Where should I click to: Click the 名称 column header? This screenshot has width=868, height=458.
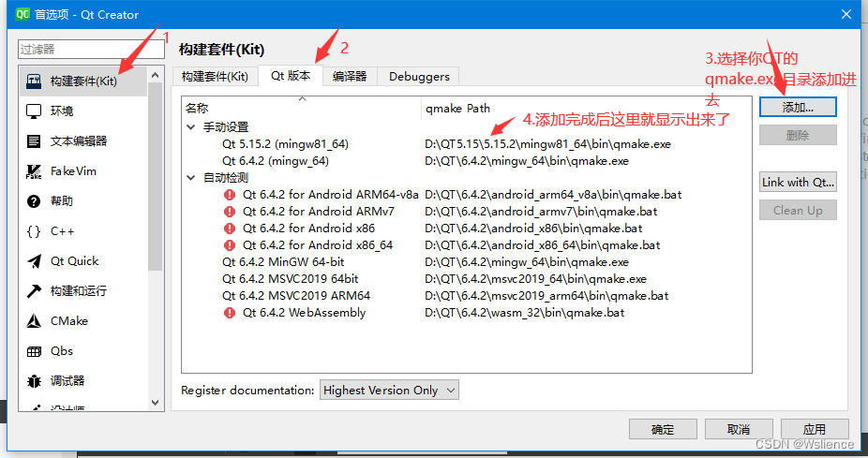(302, 109)
